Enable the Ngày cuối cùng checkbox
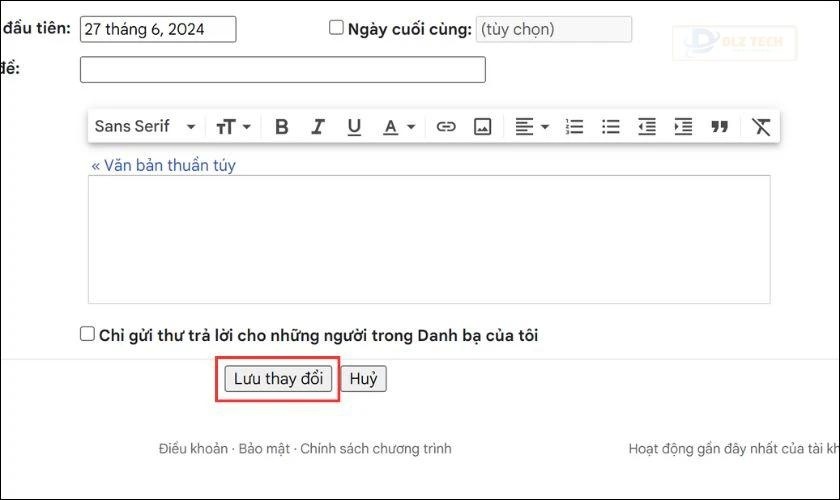Screen dimensions: 840x500 337,28
